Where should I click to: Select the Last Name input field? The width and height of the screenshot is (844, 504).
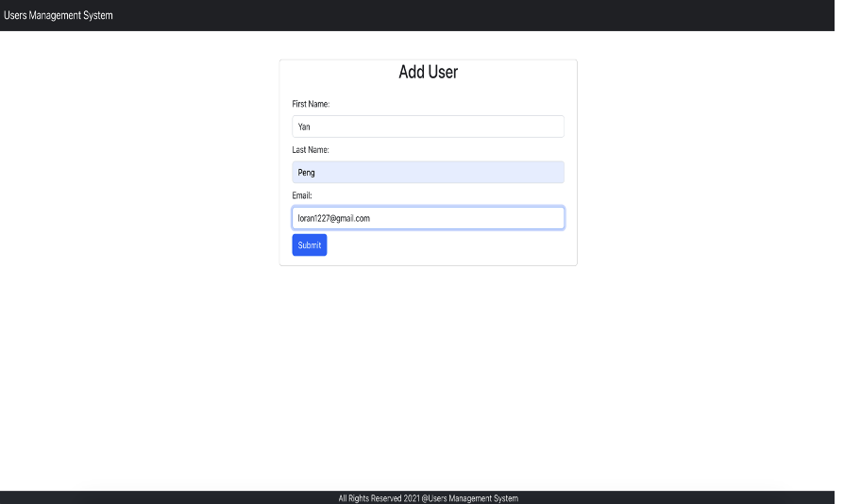click(x=428, y=173)
